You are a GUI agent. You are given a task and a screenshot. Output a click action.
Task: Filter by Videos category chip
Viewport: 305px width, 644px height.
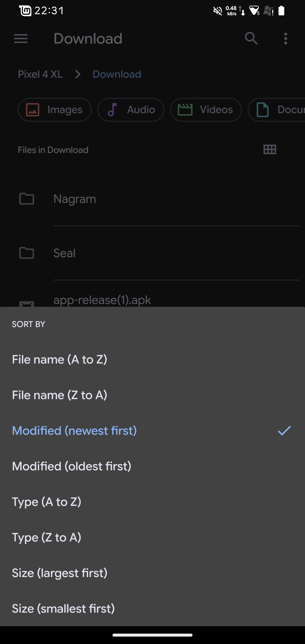point(206,110)
